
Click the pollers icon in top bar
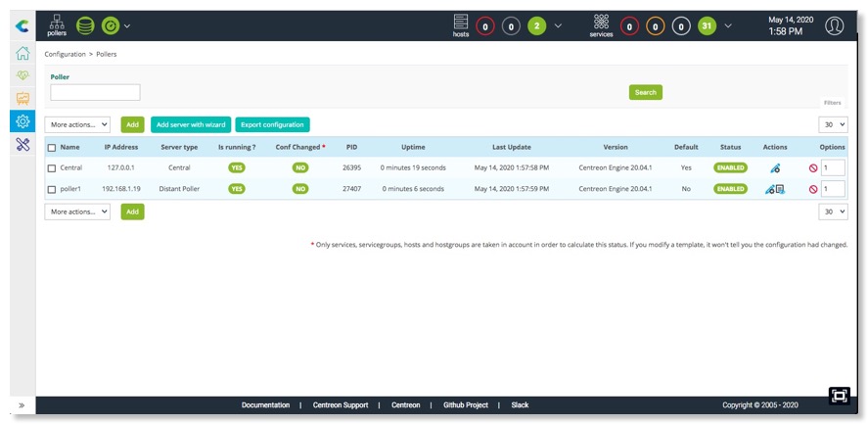57,24
